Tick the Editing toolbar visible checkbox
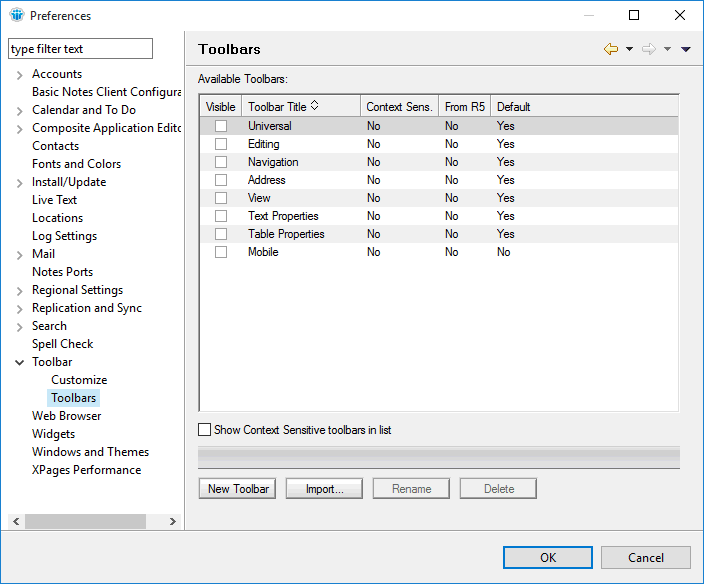Viewport: 704px width, 584px height. point(221,144)
